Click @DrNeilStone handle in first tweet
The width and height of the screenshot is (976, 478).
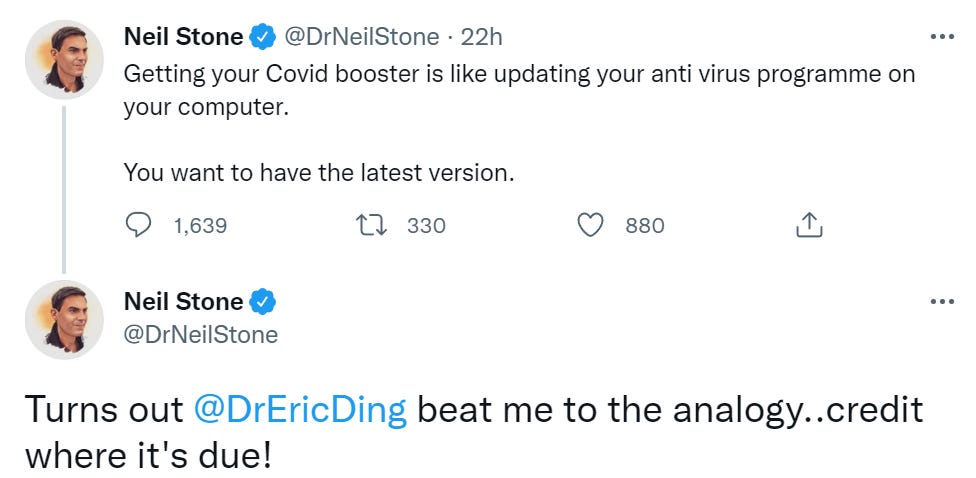[x=362, y=38]
